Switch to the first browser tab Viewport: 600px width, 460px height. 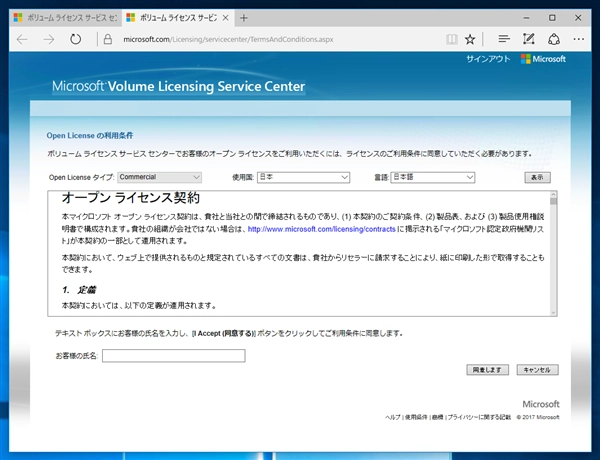pyautogui.click(x=65, y=18)
